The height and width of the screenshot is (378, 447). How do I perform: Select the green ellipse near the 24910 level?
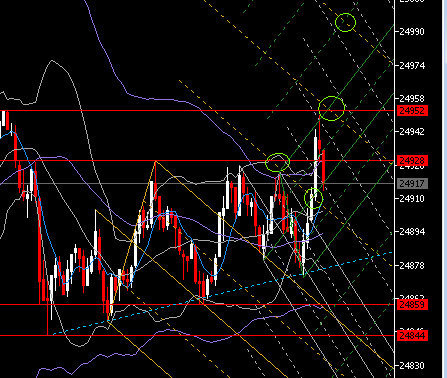point(314,198)
